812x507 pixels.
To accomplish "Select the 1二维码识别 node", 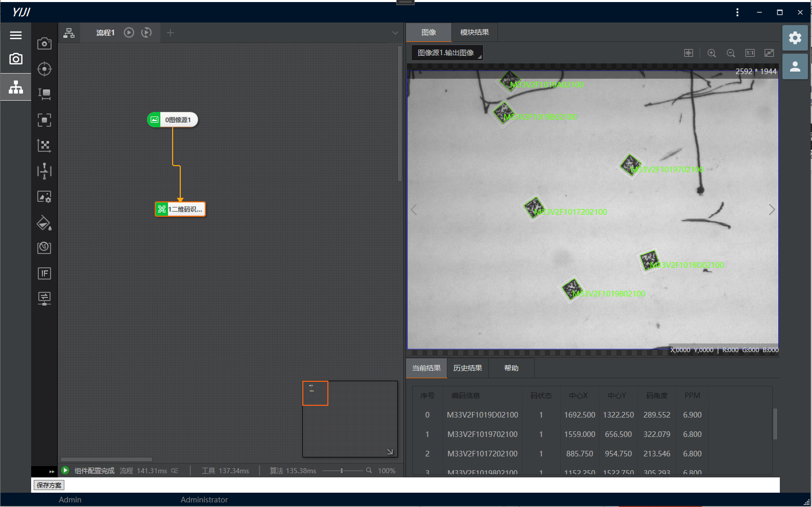I will coord(180,209).
